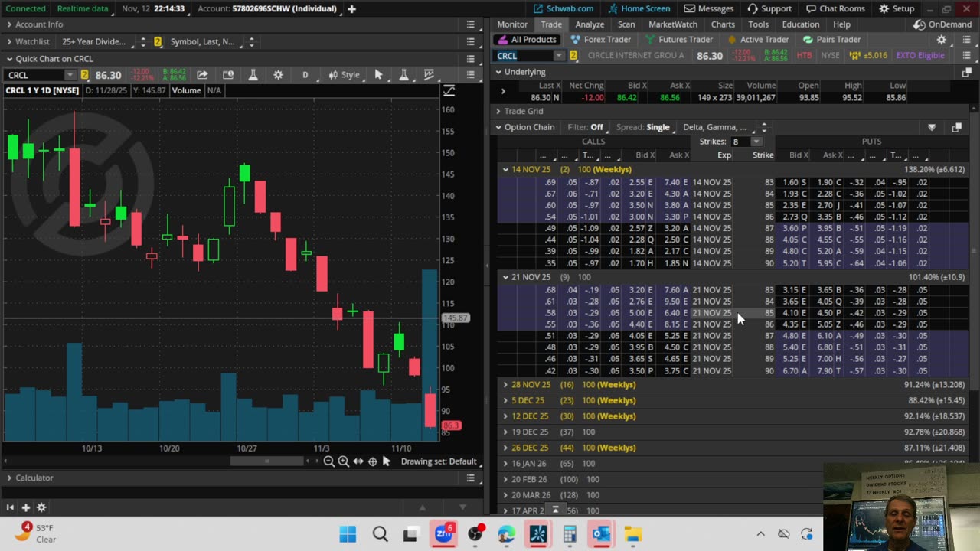980x551 pixels.
Task: Select the chart pointer drawing tool
Action: point(378,75)
